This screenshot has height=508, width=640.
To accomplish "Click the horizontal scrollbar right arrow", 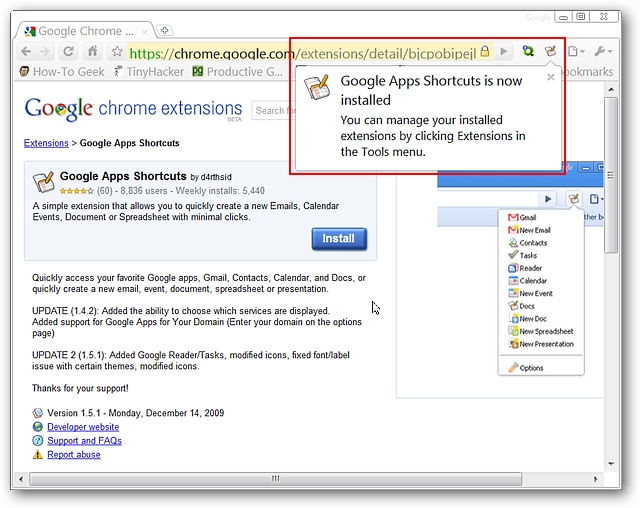I will pyautogui.click(x=596, y=479).
